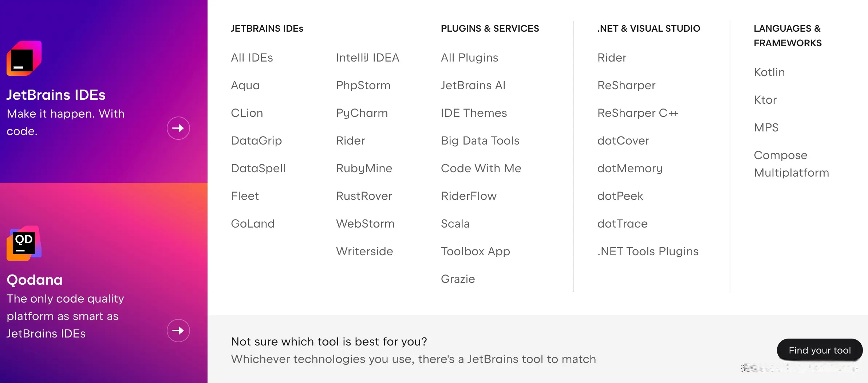Screen dimensions: 868x383
Task: Open the Kotlin language link
Action: click(769, 72)
